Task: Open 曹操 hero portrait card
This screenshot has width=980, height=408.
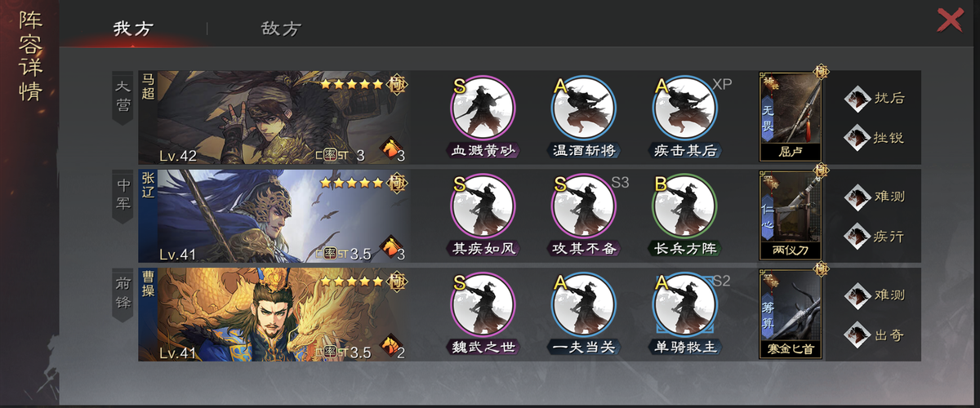Action: point(274,314)
